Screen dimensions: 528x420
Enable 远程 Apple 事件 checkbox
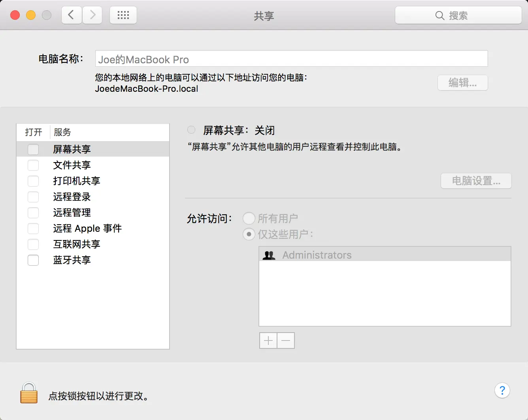point(33,228)
